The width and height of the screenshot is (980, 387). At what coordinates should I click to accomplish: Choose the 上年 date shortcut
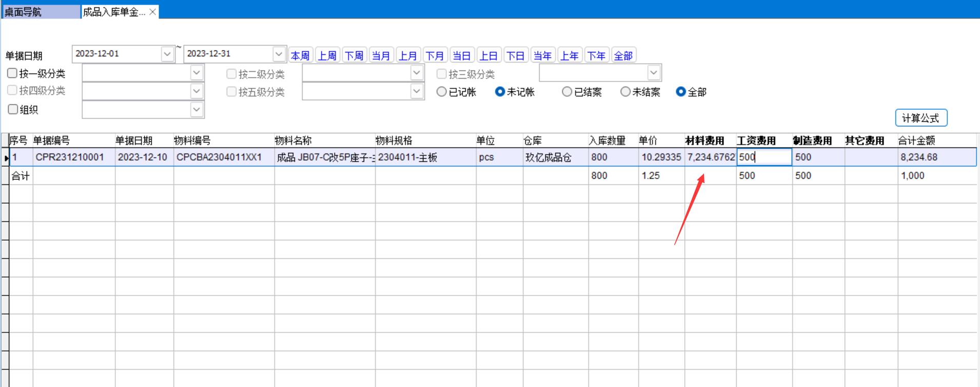(569, 55)
